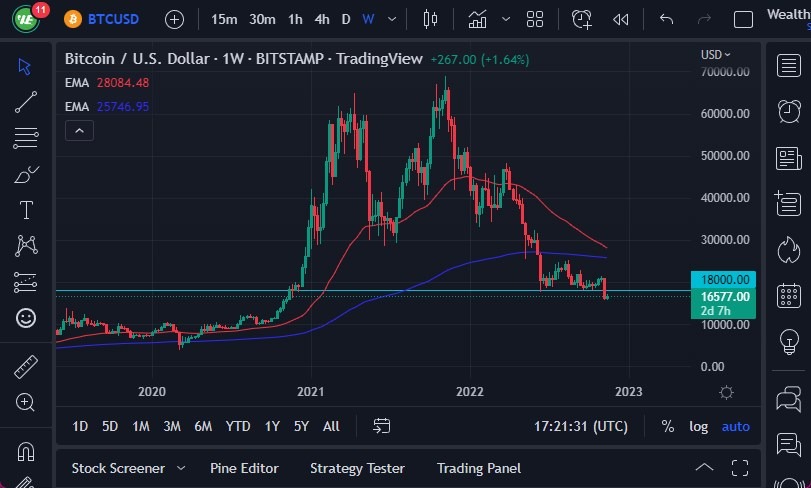Open the watchlist panel icon
The height and width of the screenshot is (488, 811).
[788, 65]
